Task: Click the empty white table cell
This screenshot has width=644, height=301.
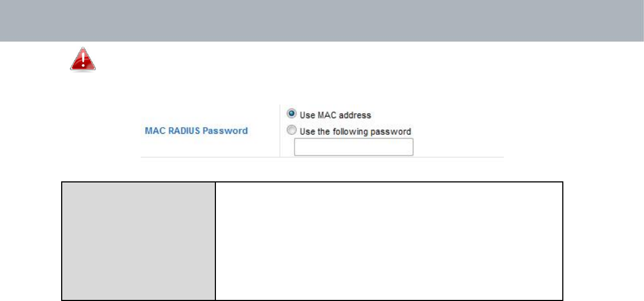Action: click(389, 241)
